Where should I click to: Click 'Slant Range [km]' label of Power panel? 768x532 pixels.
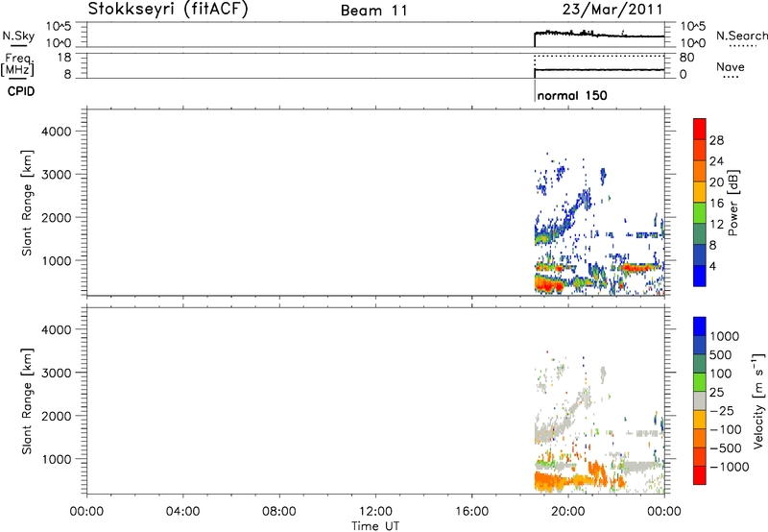tap(27, 203)
